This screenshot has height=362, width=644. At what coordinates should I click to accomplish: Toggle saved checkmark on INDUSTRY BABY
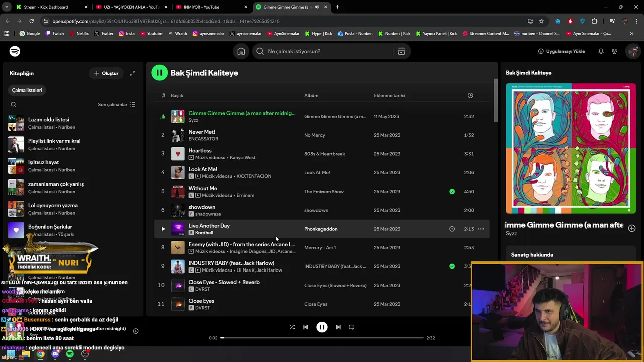[x=452, y=266]
